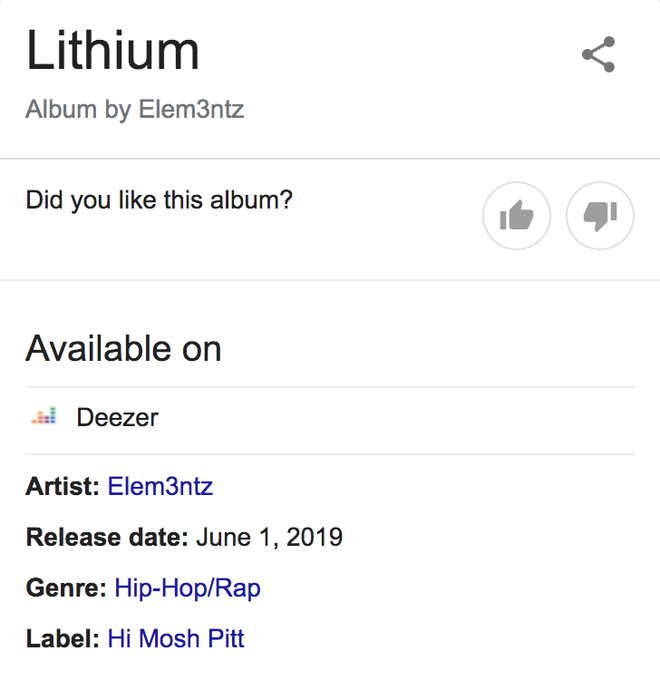Screen dimensions: 660x680
Task: Like the album with thumbs up
Action: click(x=516, y=216)
